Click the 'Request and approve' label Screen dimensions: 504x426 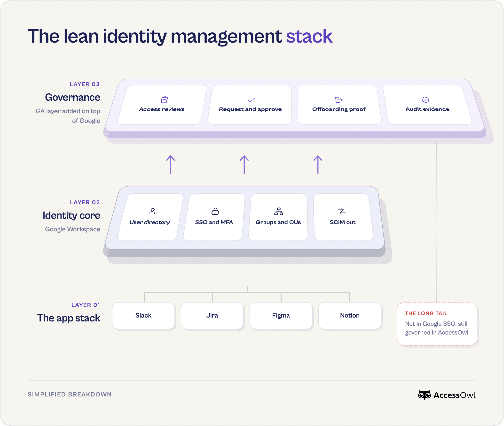250,109
